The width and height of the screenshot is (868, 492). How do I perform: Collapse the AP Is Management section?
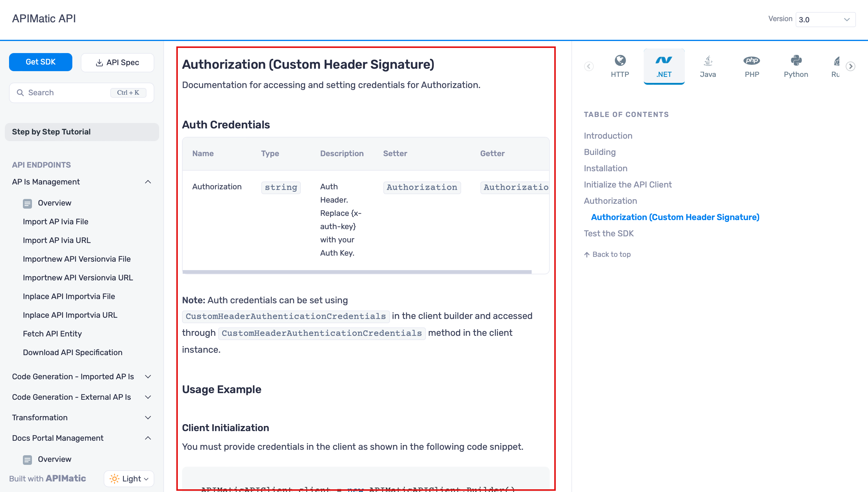point(148,182)
